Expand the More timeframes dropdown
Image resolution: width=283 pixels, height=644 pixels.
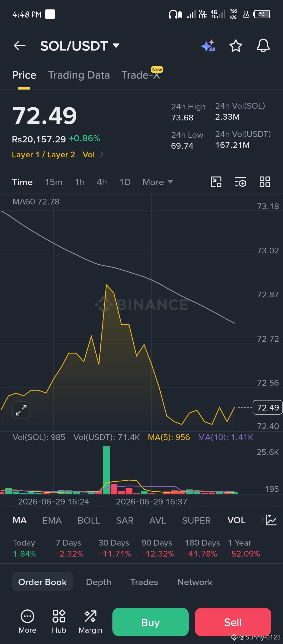click(158, 182)
